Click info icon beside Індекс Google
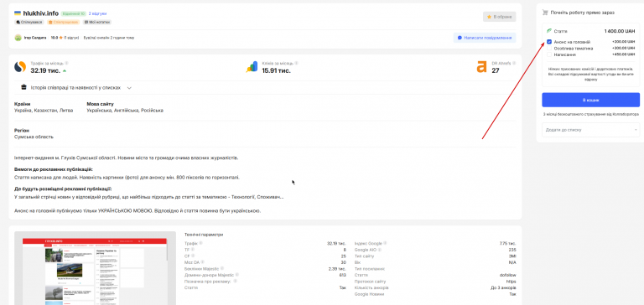This screenshot has height=305, width=644. [x=385, y=244]
